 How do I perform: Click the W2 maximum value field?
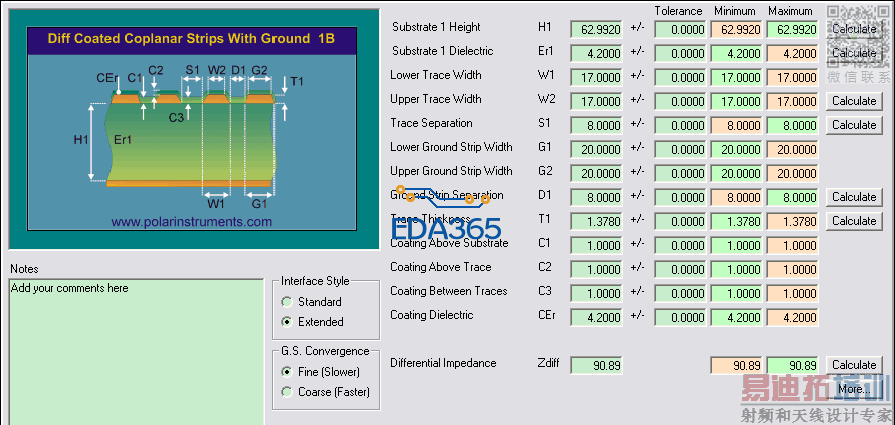(x=792, y=102)
